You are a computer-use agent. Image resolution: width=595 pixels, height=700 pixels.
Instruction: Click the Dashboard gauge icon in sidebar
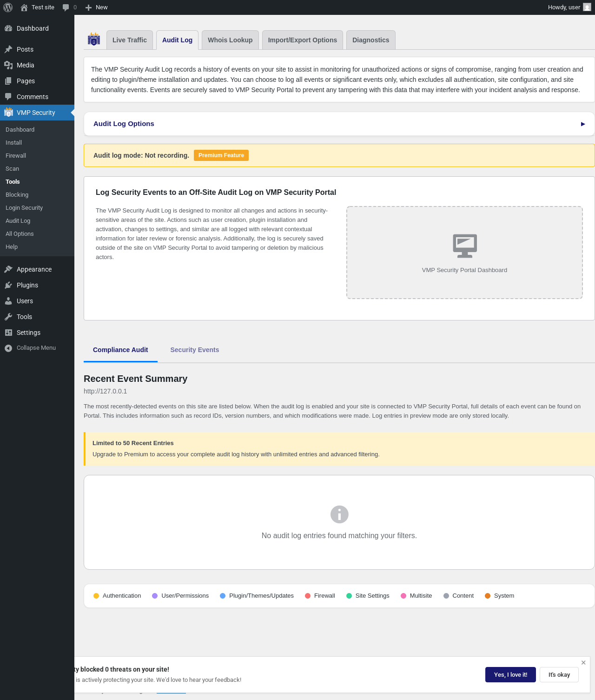8,28
